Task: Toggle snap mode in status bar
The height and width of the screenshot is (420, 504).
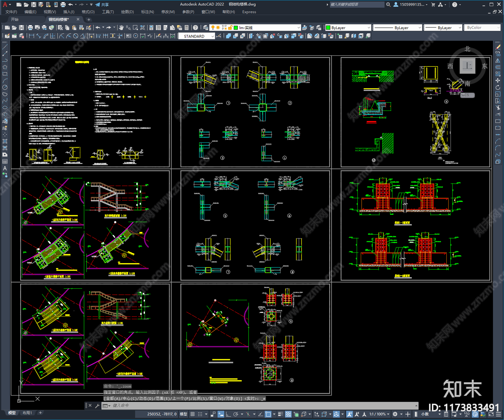Action: tap(200, 414)
